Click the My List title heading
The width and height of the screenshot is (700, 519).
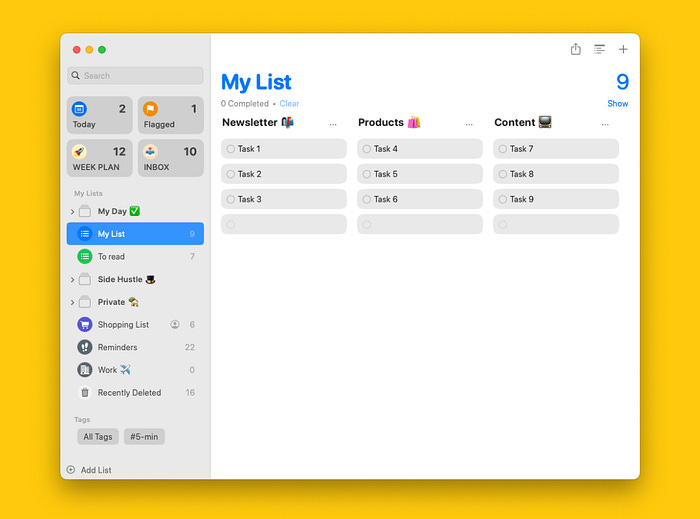[x=256, y=82]
